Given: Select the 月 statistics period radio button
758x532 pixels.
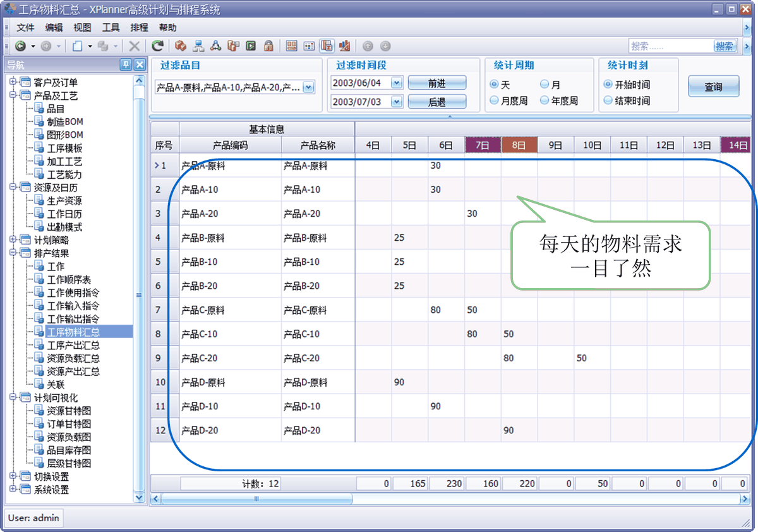Looking at the screenshot, I should [544, 85].
